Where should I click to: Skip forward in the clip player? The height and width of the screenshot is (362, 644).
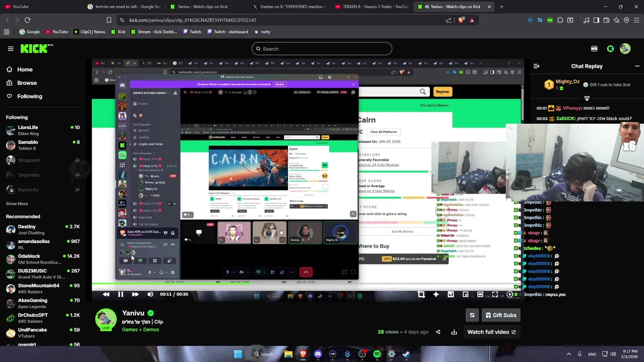coord(135,295)
